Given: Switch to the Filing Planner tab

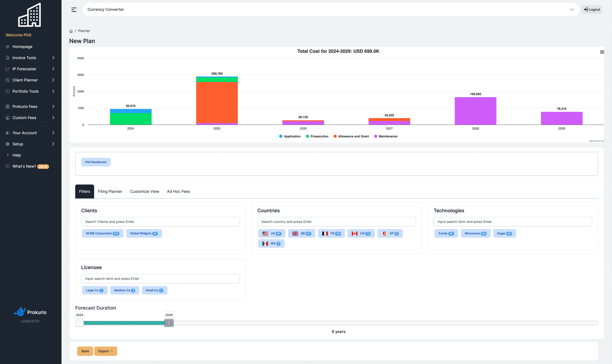Looking at the screenshot, I should tap(110, 191).
